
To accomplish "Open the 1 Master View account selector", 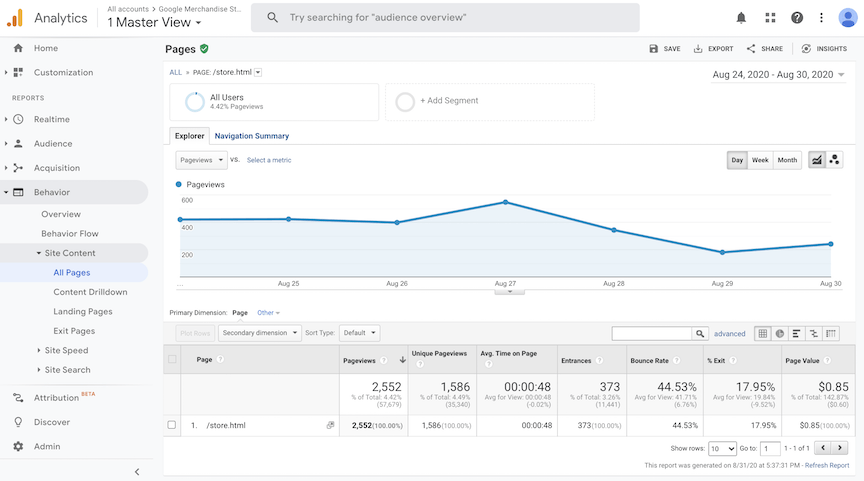I will pyautogui.click(x=154, y=23).
